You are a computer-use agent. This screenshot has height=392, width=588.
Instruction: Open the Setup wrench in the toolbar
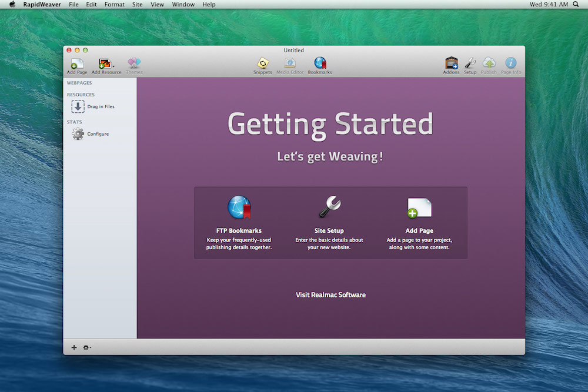470,63
